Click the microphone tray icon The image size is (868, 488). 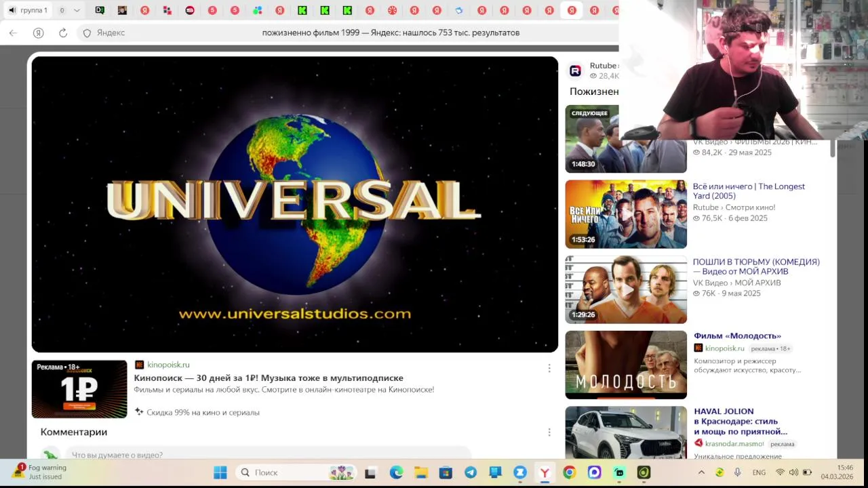[x=737, y=472]
